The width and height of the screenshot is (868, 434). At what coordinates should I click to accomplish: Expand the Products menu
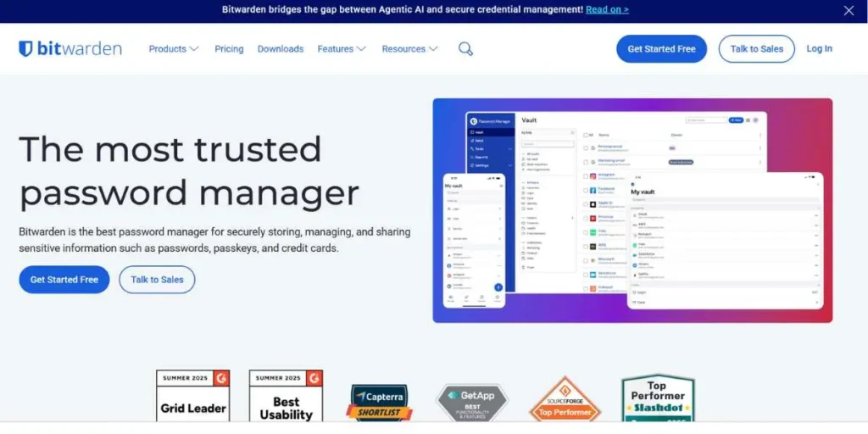[x=173, y=48]
